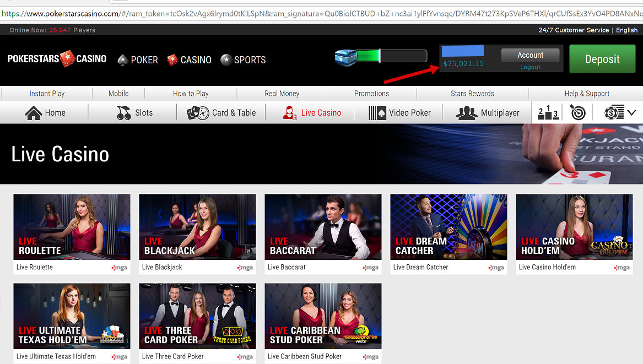Select the Slots category
This screenshot has height=364, width=643.
click(144, 113)
